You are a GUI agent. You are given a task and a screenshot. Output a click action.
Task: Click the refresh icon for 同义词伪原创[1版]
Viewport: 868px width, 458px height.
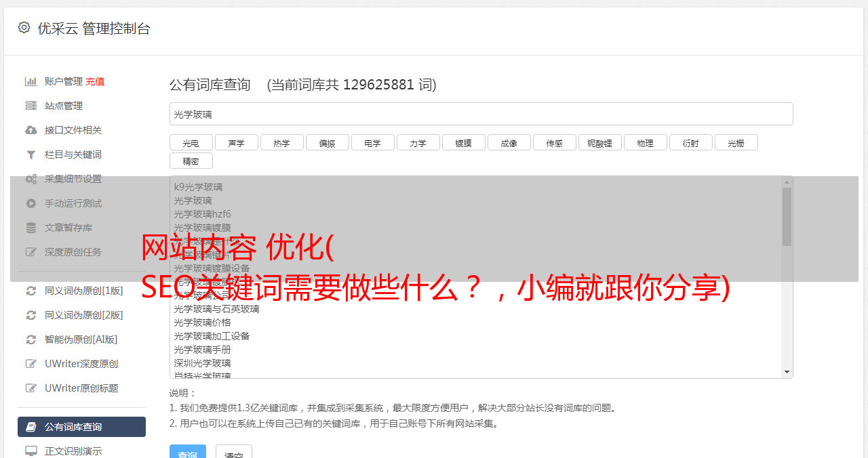[x=31, y=291]
